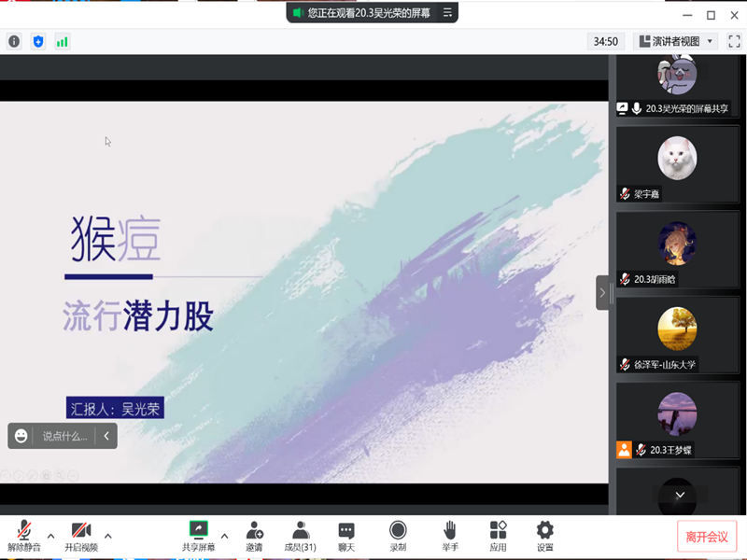Click the blue security shield icon
Viewport: 747px width, 560px height.
(38, 41)
